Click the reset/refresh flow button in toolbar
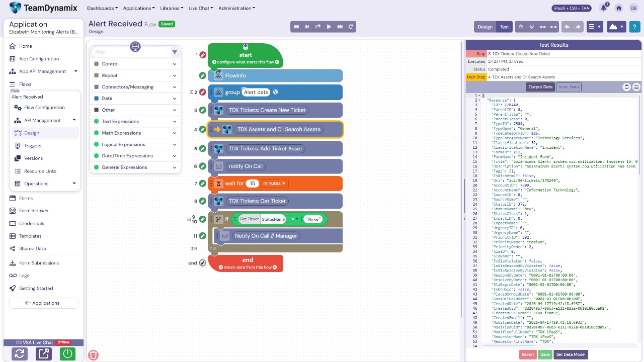Screen dimensions: 644x362 pos(351,27)
